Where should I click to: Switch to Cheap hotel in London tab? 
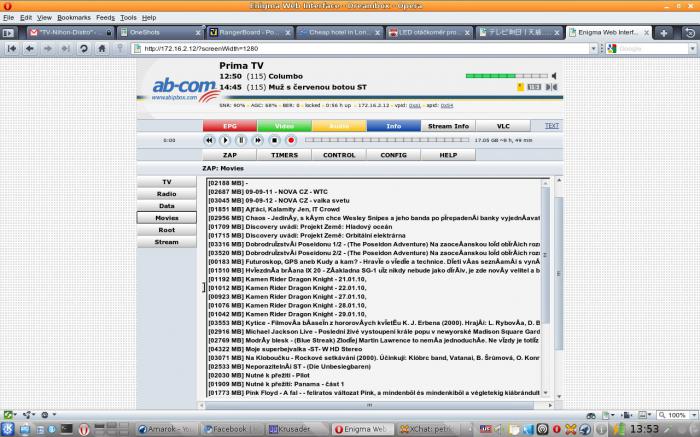pyautogui.click(x=339, y=33)
